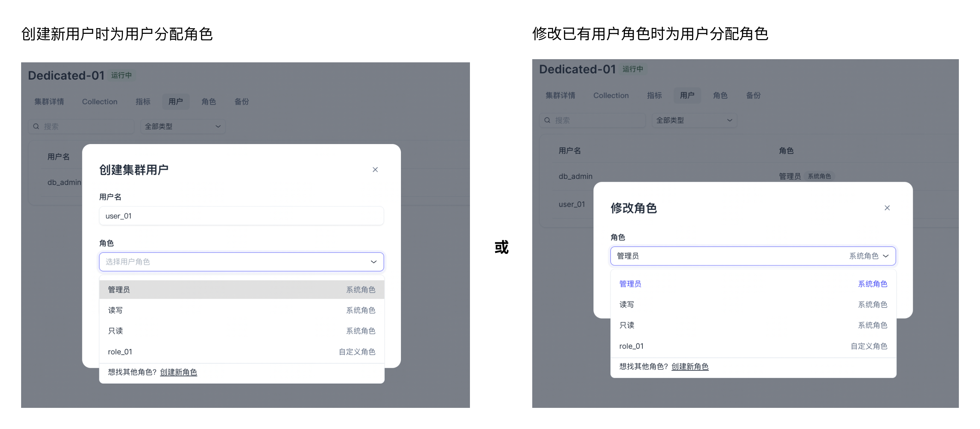Close the 创建集群用户 dialog
This screenshot has height=429, width=980.
tap(375, 170)
